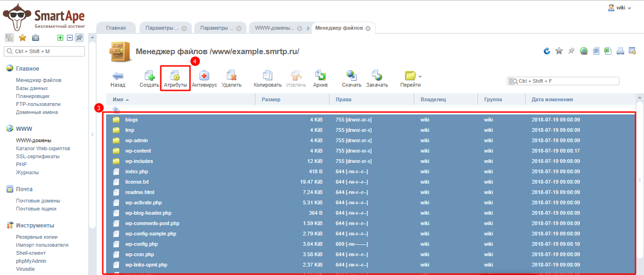Viewport: 644px width, 275px height.
Task: Open the Перейти dropdown arrow
Action: click(420, 76)
